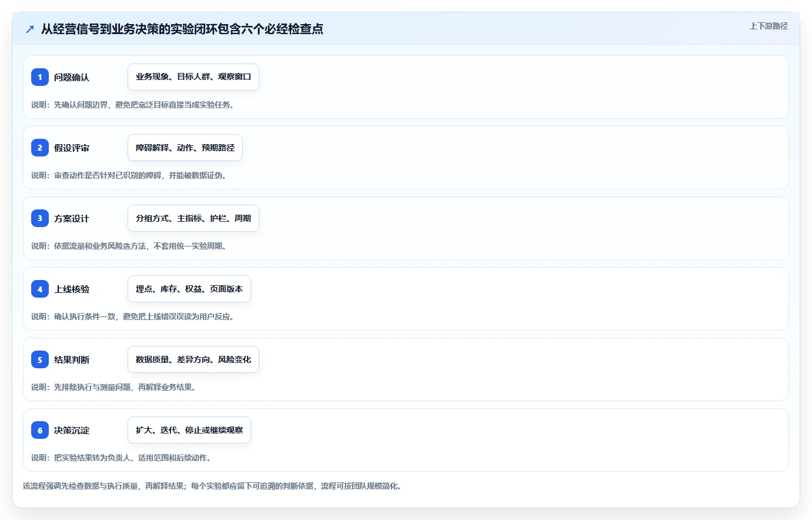Viewport: 812px width, 520px height.
Task: Click the heading 从经营信号到业务决策
Action: click(x=182, y=29)
